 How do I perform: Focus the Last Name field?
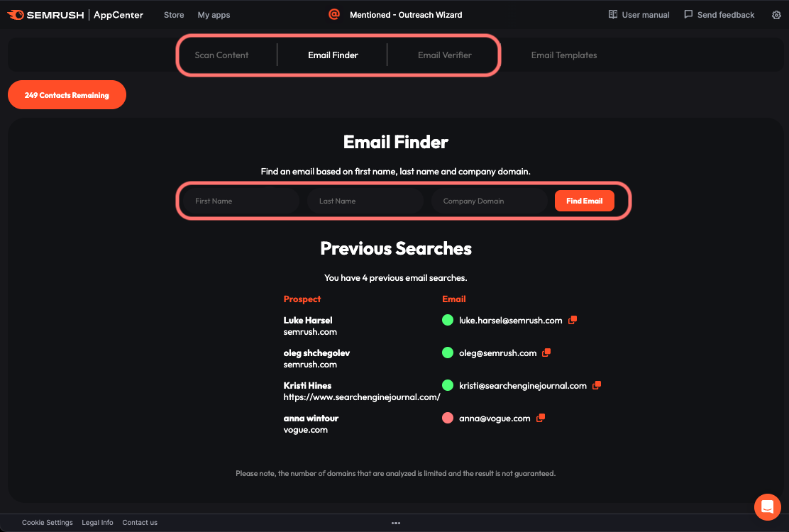point(365,201)
